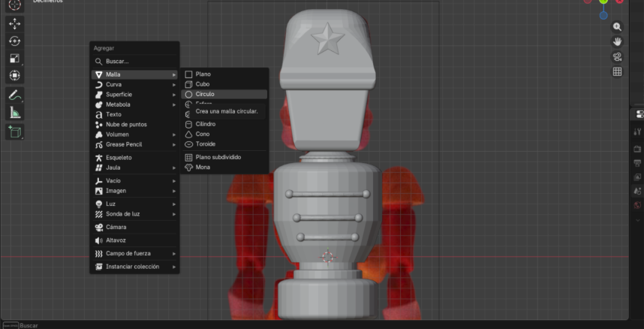The width and height of the screenshot is (644, 329).
Task: Select the Scale tool
Action: [15, 59]
